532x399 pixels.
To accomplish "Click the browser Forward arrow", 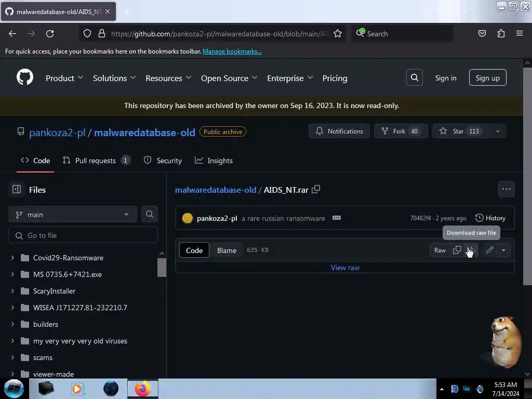I will pyautogui.click(x=31, y=34).
